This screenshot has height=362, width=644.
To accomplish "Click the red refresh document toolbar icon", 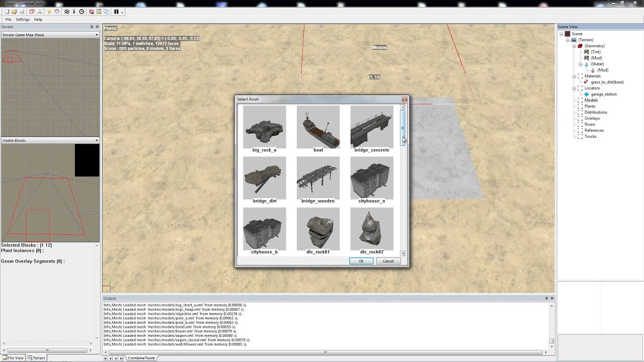I will coord(92,12).
